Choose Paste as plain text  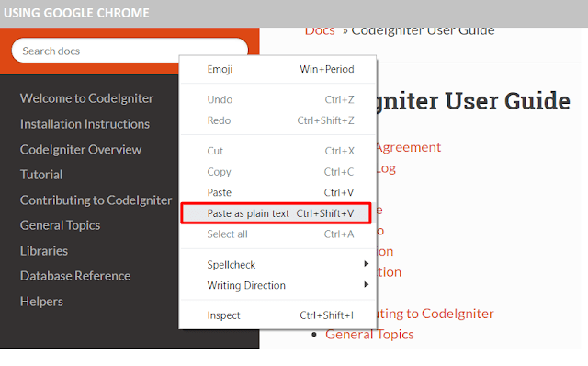tap(276, 213)
